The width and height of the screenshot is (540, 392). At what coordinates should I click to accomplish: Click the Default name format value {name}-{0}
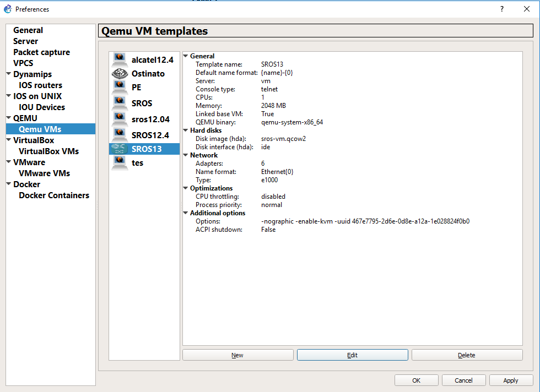pyautogui.click(x=277, y=73)
